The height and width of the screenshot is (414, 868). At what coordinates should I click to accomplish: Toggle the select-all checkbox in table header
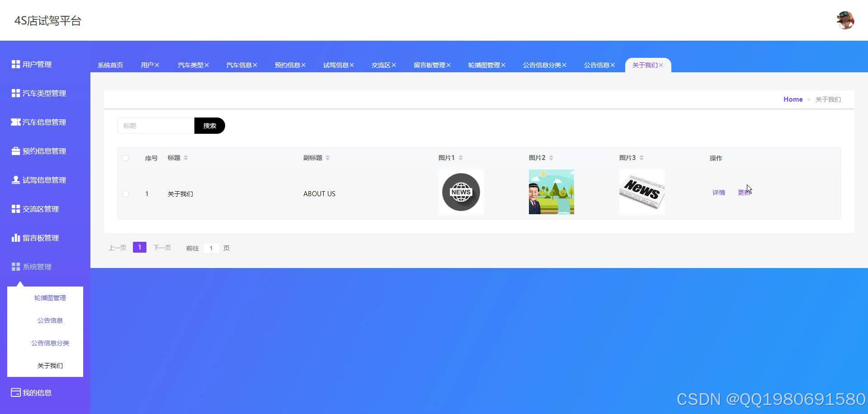126,158
